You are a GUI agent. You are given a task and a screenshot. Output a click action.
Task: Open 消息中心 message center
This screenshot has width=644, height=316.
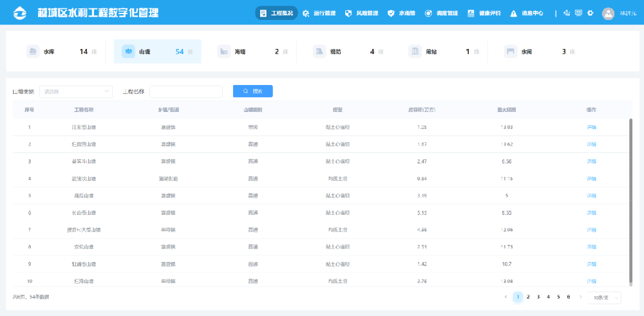point(526,13)
